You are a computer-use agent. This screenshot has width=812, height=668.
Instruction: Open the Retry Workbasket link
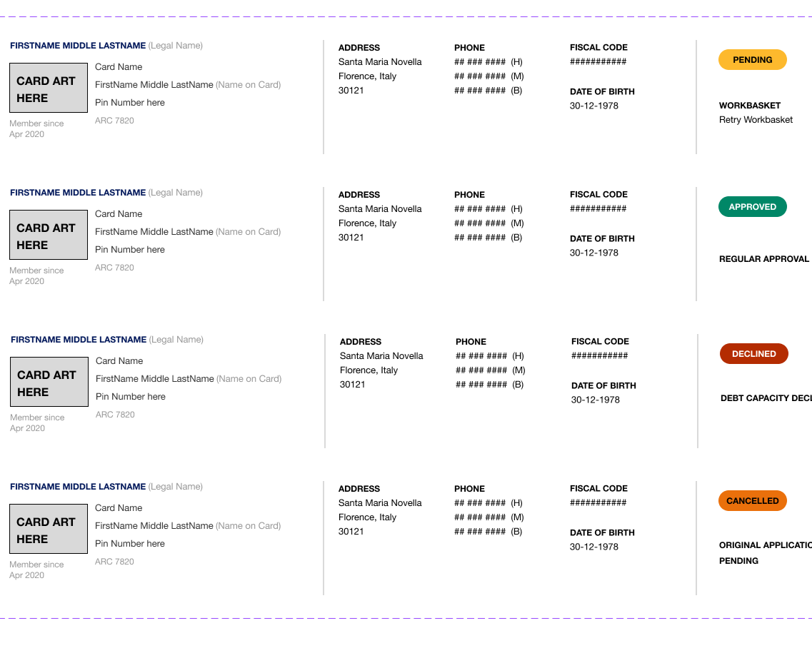click(756, 119)
